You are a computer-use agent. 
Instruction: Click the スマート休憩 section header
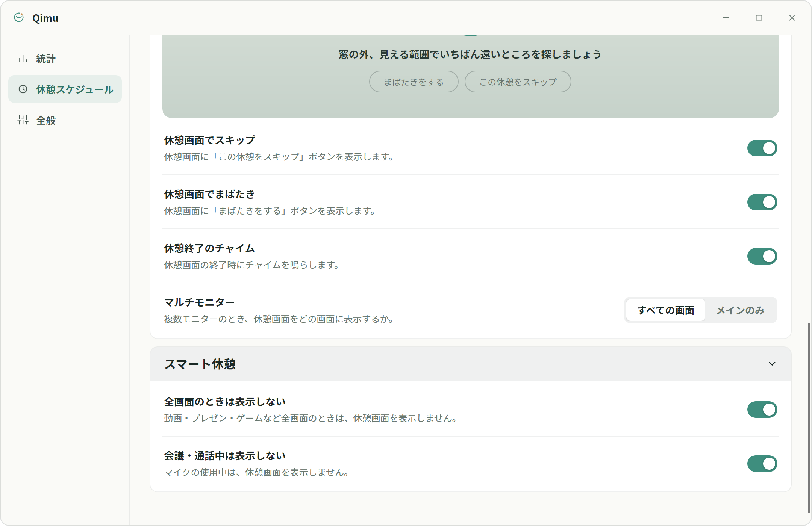click(x=470, y=364)
